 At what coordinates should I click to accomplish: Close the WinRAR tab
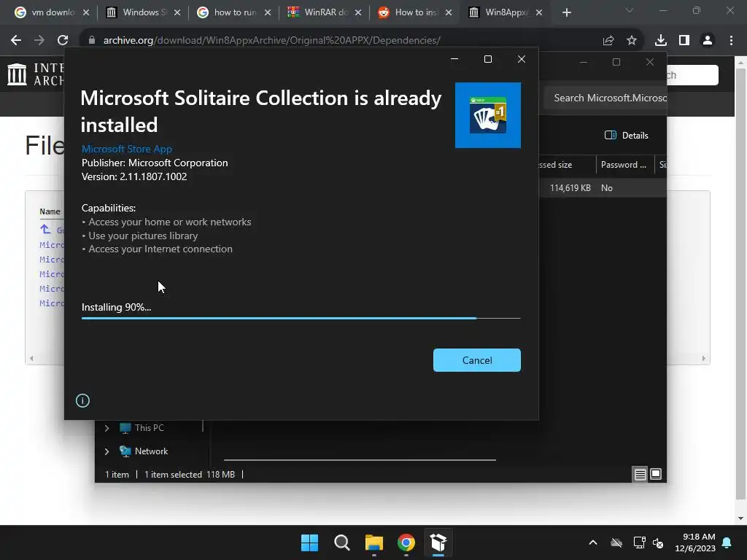[x=358, y=13]
